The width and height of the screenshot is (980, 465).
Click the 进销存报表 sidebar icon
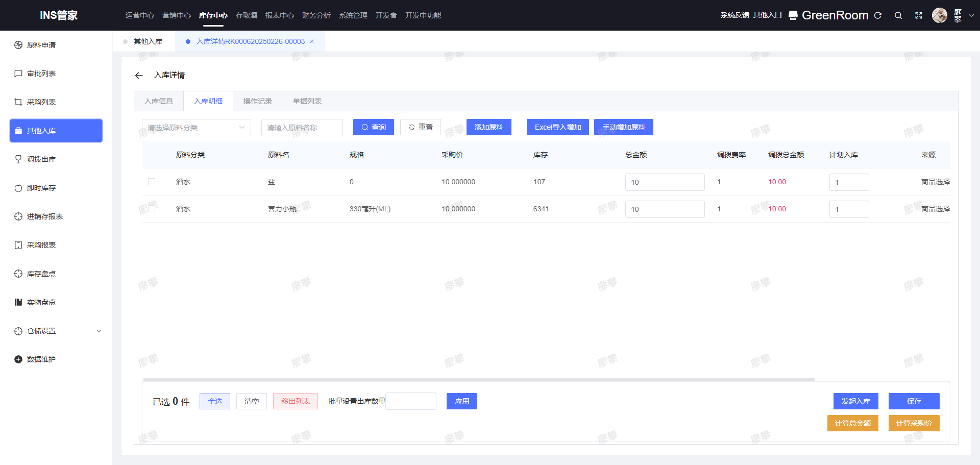click(18, 216)
